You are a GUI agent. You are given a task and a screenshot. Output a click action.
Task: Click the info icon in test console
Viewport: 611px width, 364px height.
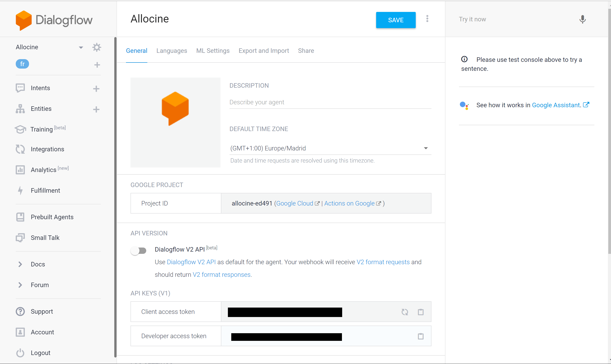point(464,59)
